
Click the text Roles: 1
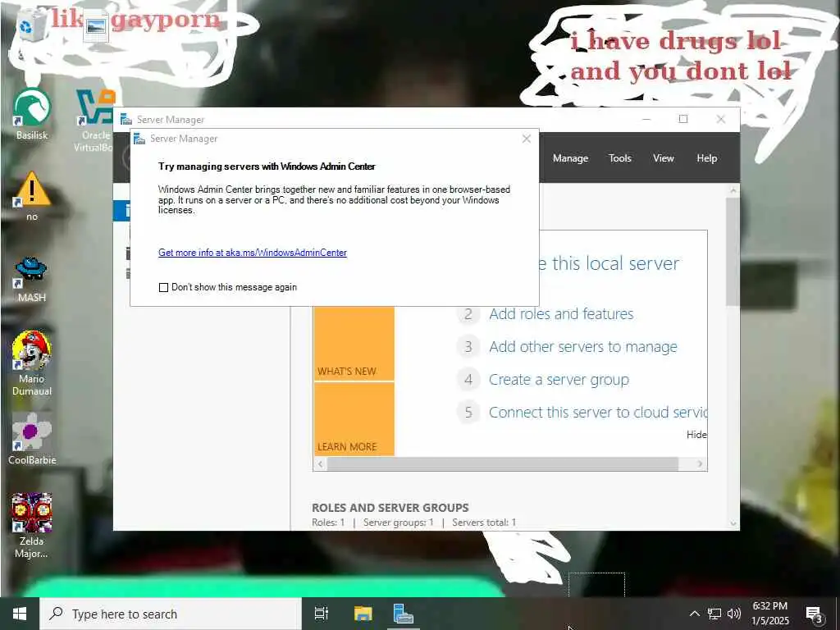pos(328,523)
